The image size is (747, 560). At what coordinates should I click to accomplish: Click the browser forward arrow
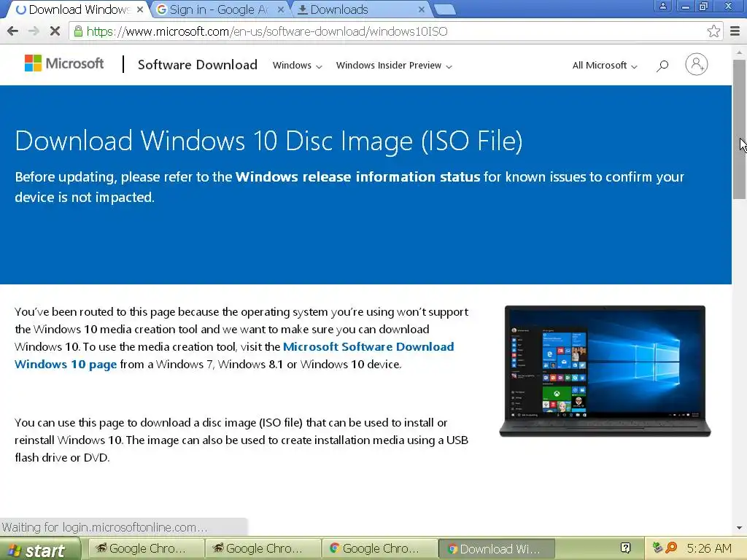pos(34,31)
